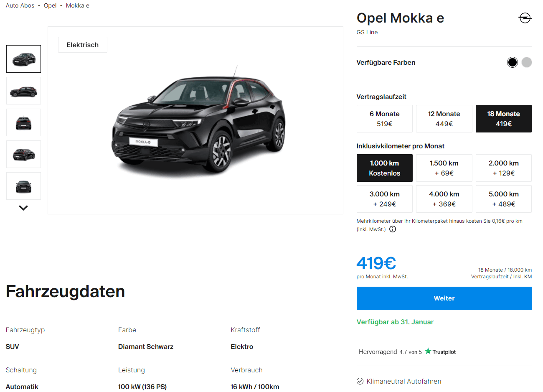Image resolution: width=543 pixels, height=392 pixels.
Task: Select the 12 Monate 449€ contract term
Action: (444, 119)
